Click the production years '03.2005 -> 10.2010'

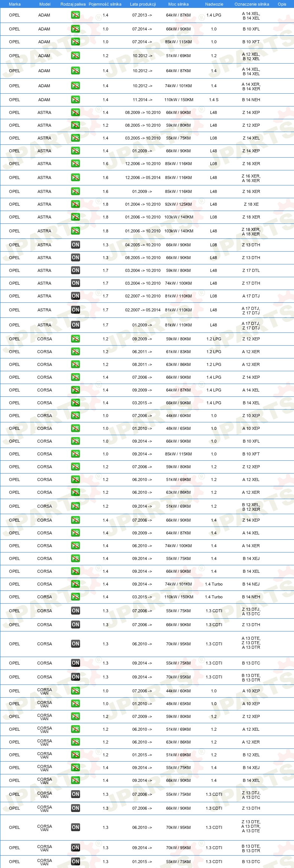click(143, 138)
